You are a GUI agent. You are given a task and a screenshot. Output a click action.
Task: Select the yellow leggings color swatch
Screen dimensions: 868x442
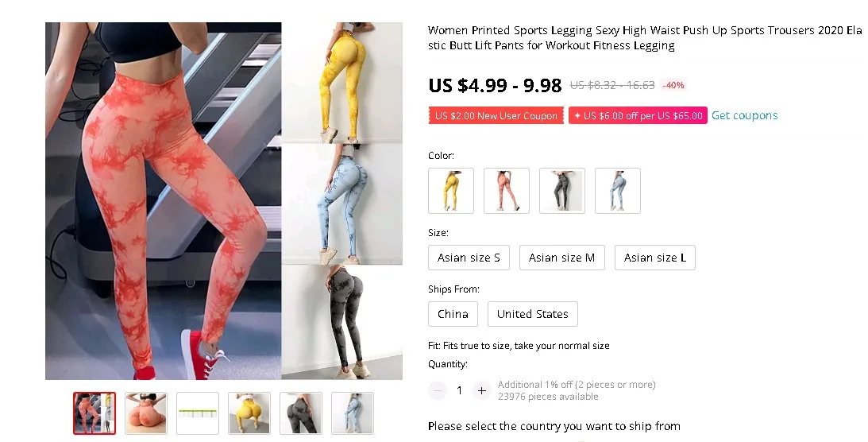coord(451,191)
